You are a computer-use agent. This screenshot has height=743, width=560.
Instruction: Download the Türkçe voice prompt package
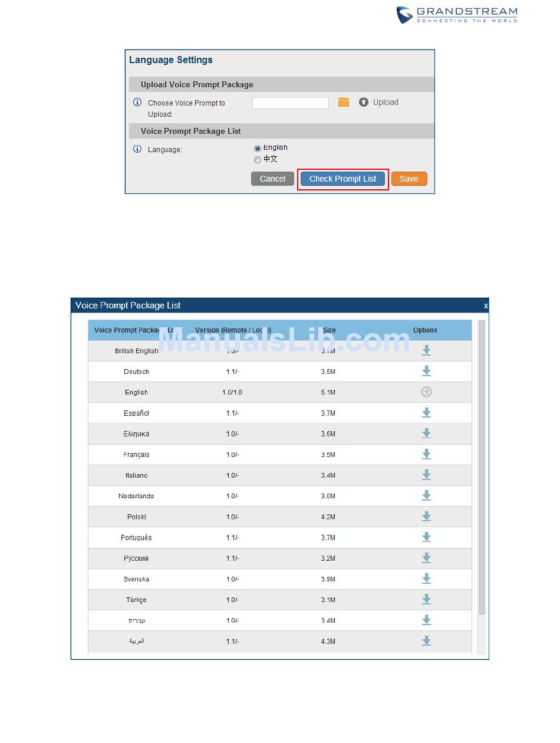pyautogui.click(x=426, y=600)
